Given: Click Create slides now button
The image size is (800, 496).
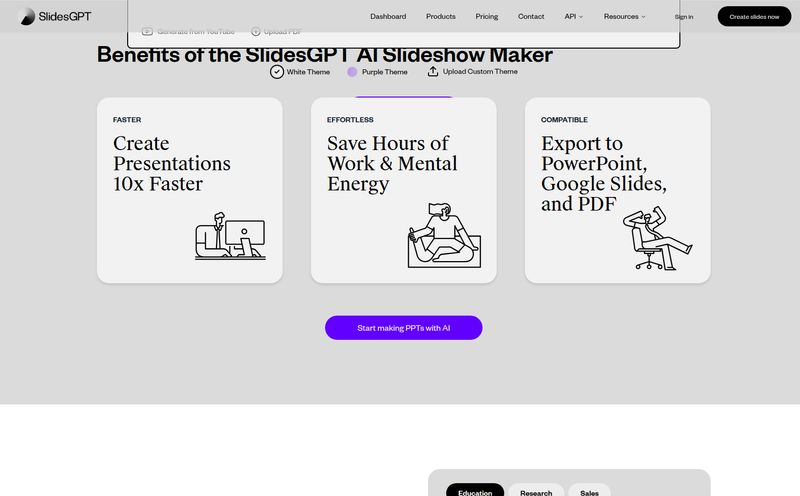Looking at the screenshot, I should pos(754,16).
